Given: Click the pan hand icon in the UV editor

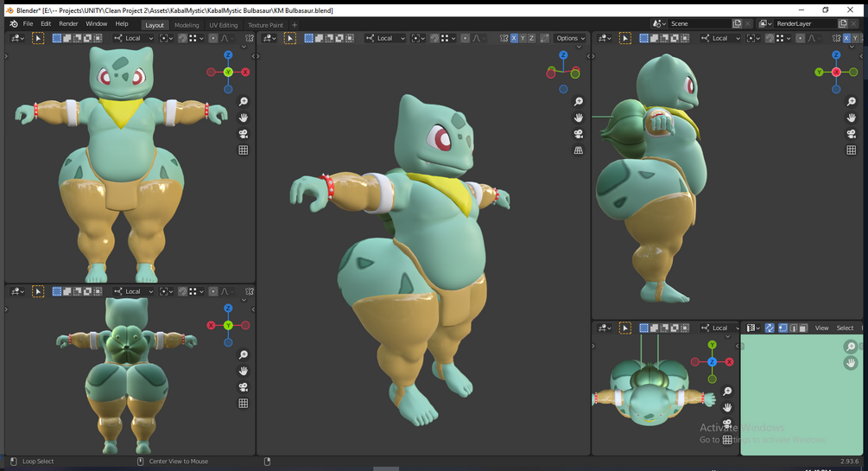Looking at the screenshot, I should [851, 363].
